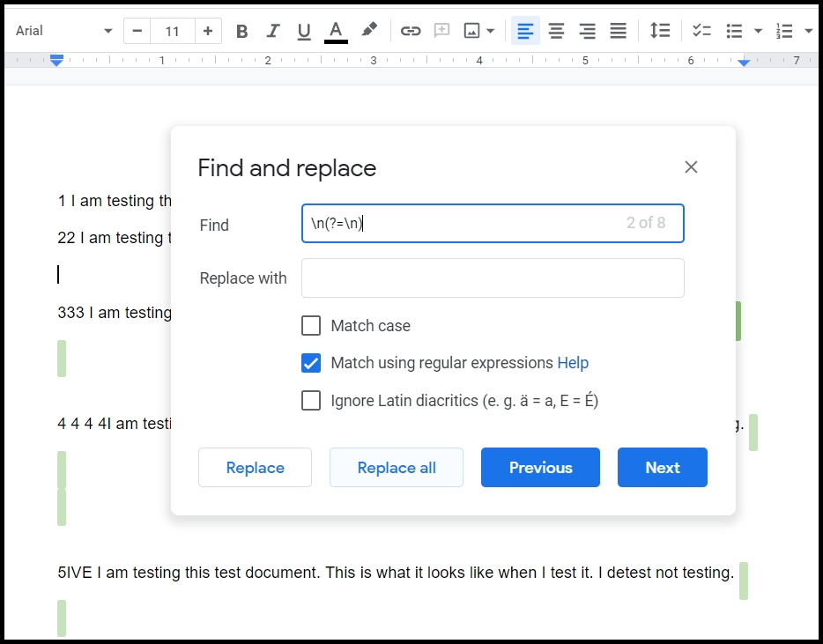This screenshot has width=823, height=644.
Task: Disable Match using regular expressions
Action: point(311,363)
